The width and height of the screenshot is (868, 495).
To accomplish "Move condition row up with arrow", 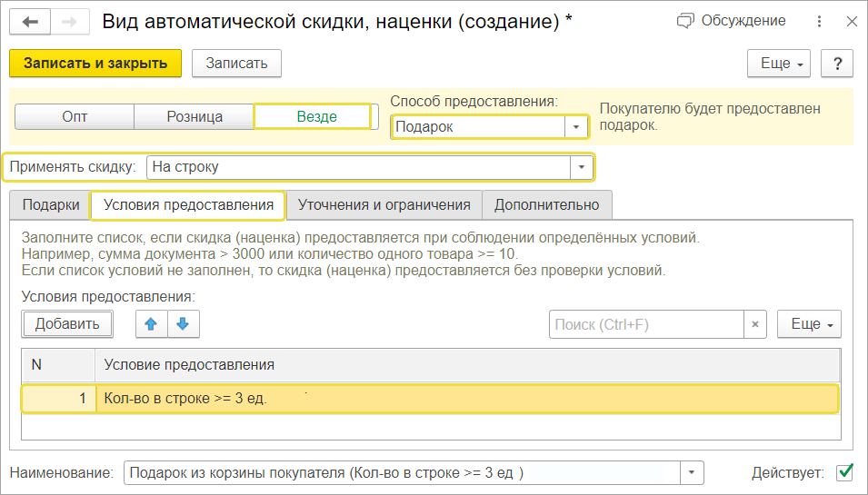I will 151,324.
